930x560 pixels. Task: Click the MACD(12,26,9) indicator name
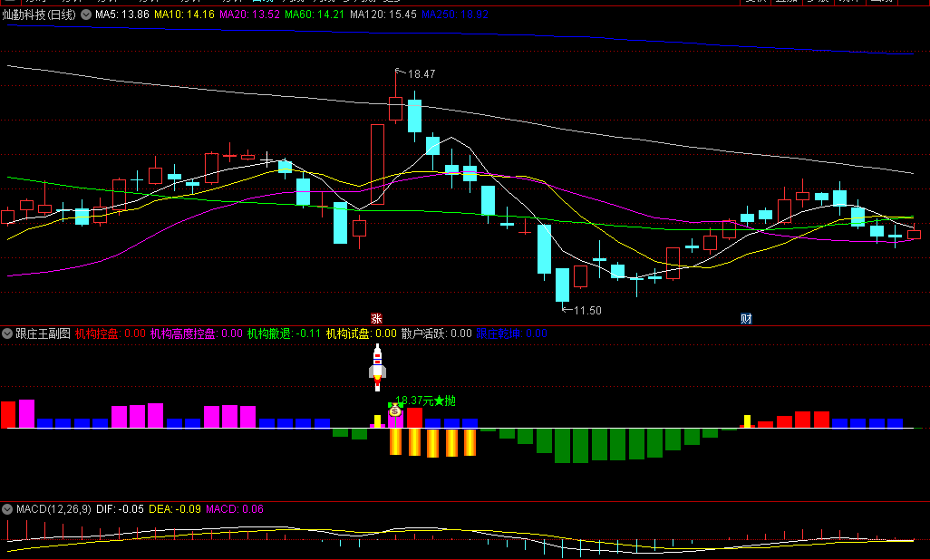(54, 509)
